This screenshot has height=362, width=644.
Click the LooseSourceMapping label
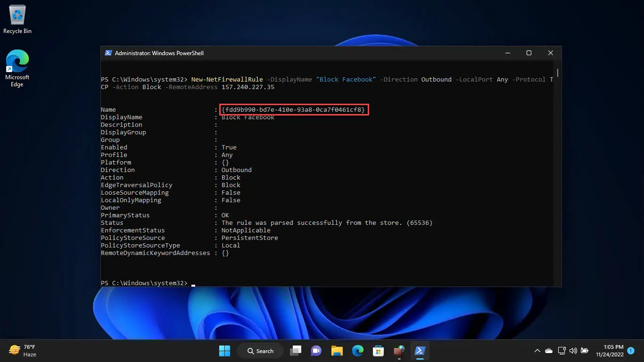[135, 193]
